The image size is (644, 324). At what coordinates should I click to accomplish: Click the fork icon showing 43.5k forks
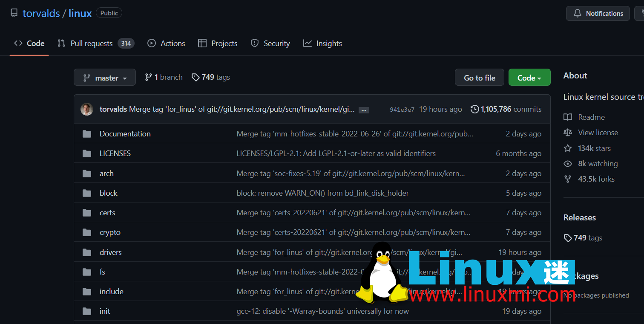(x=568, y=179)
